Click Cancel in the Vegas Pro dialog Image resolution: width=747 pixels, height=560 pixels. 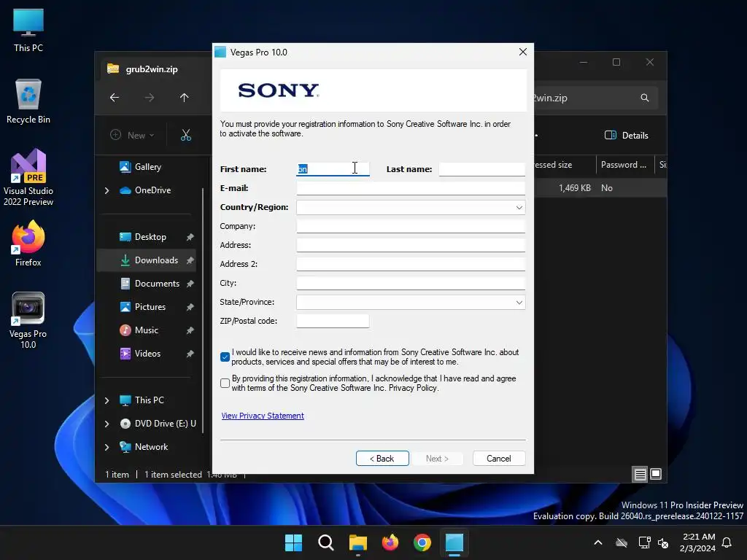[x=499, y=459]
